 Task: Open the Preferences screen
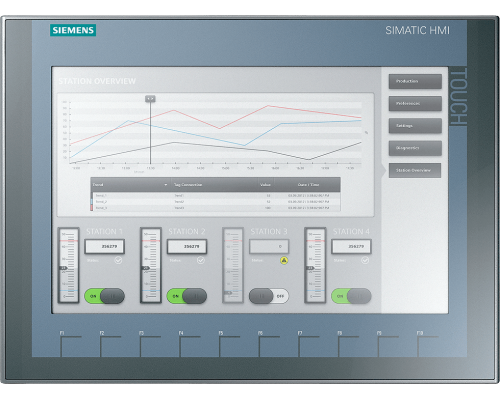click(415, 104)
